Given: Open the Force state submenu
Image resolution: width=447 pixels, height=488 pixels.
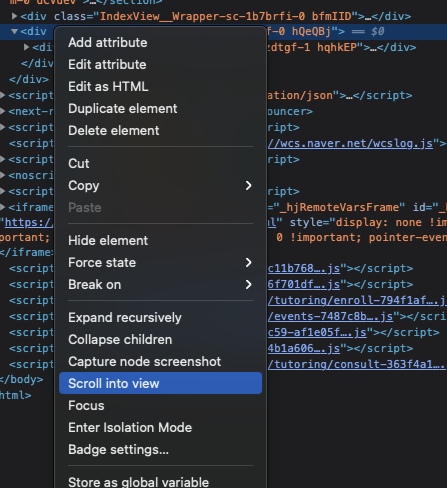Looking at the screenshot, I should pos(160,263).
